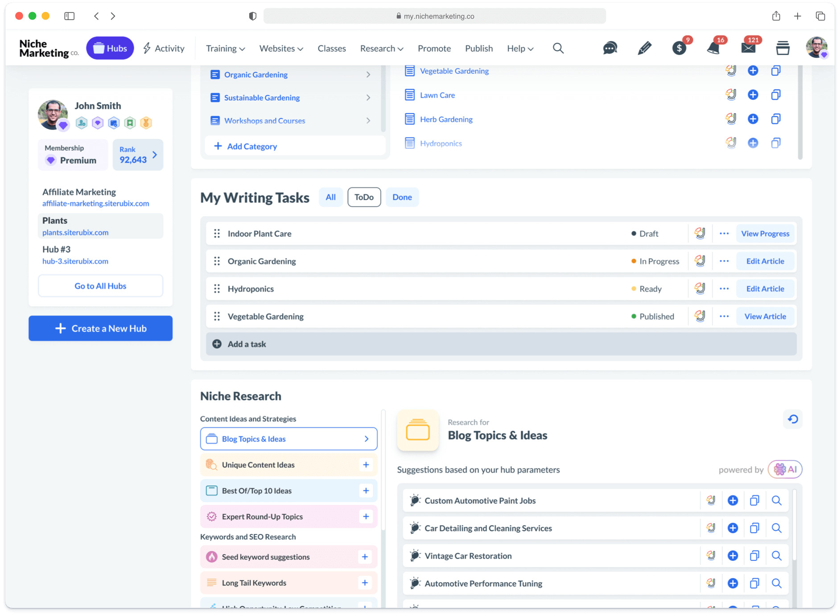Click the Rank 92,643 progress panel
Viewport: 840px width, 616px height.
click(137, 155)
